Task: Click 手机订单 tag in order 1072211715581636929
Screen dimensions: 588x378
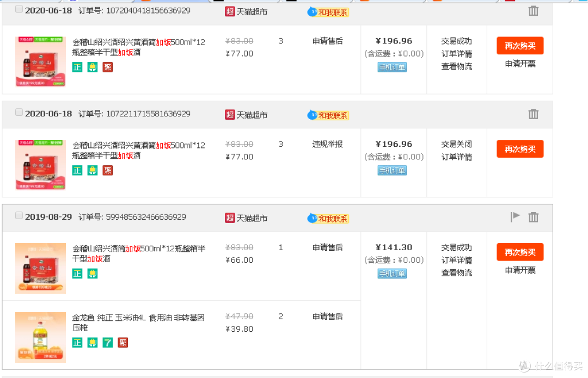Action: click(x=392, y=170)
